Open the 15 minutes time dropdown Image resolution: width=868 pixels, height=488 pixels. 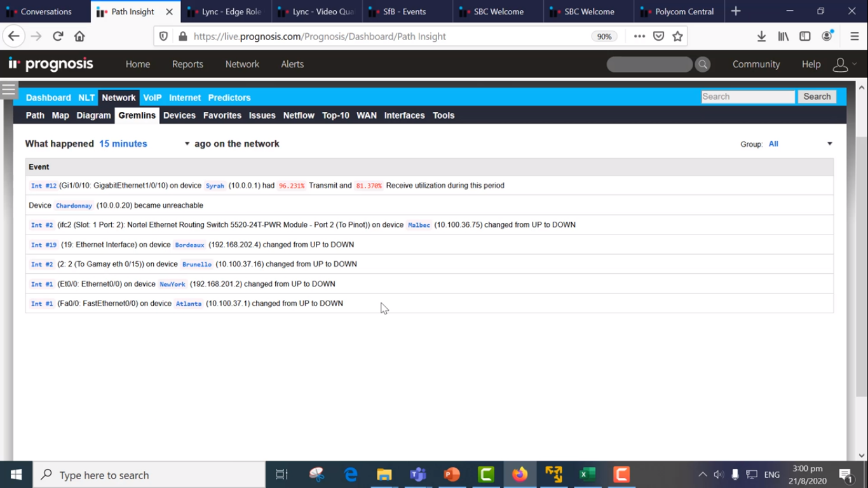point(144,144)
